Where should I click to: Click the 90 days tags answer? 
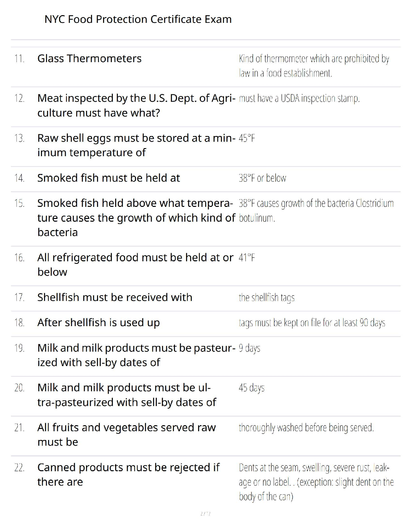coord(312,323)
